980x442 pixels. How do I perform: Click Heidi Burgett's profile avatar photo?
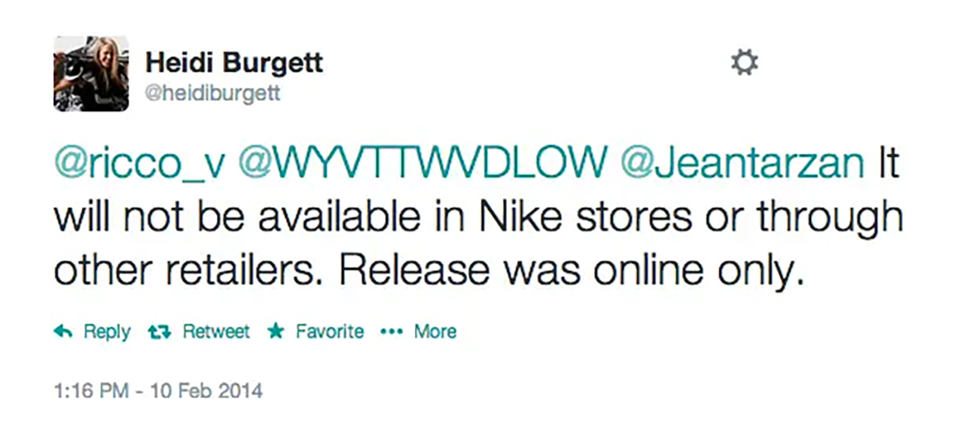click(x=91, y=74)
